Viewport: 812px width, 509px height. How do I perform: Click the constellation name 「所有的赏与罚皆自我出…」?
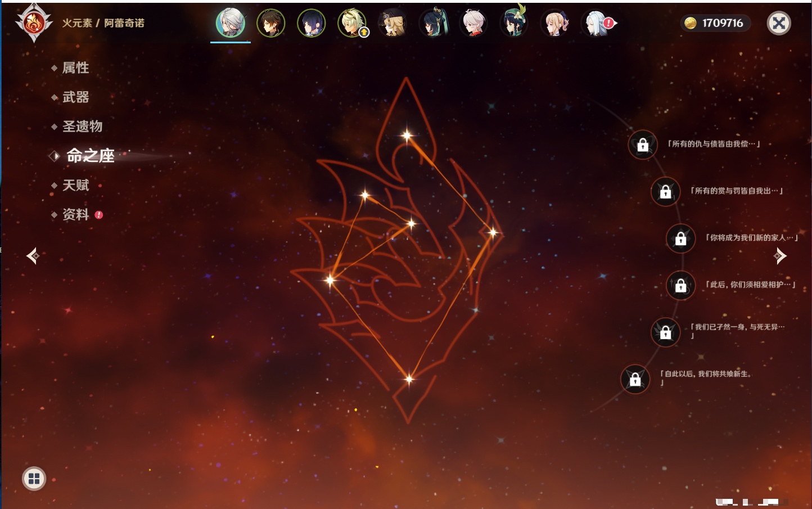737,191
